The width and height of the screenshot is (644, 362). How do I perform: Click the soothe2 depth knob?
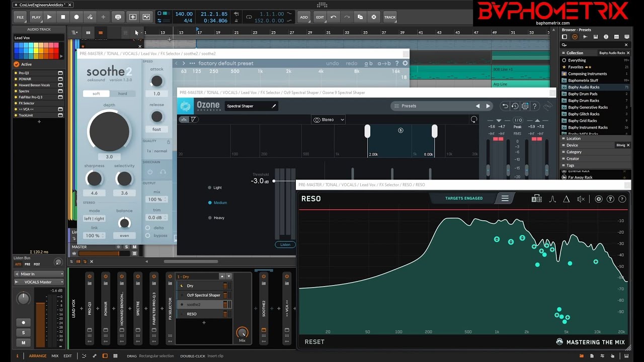109,131
